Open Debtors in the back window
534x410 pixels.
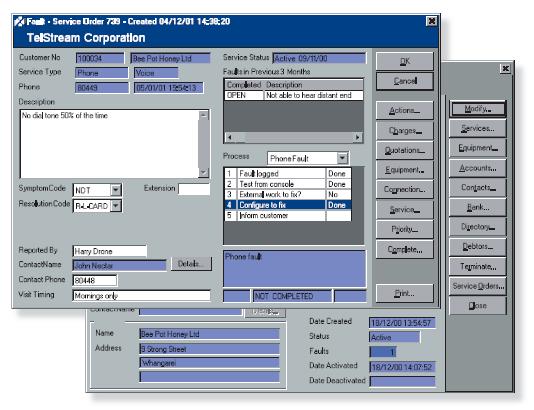pos(478,247)
